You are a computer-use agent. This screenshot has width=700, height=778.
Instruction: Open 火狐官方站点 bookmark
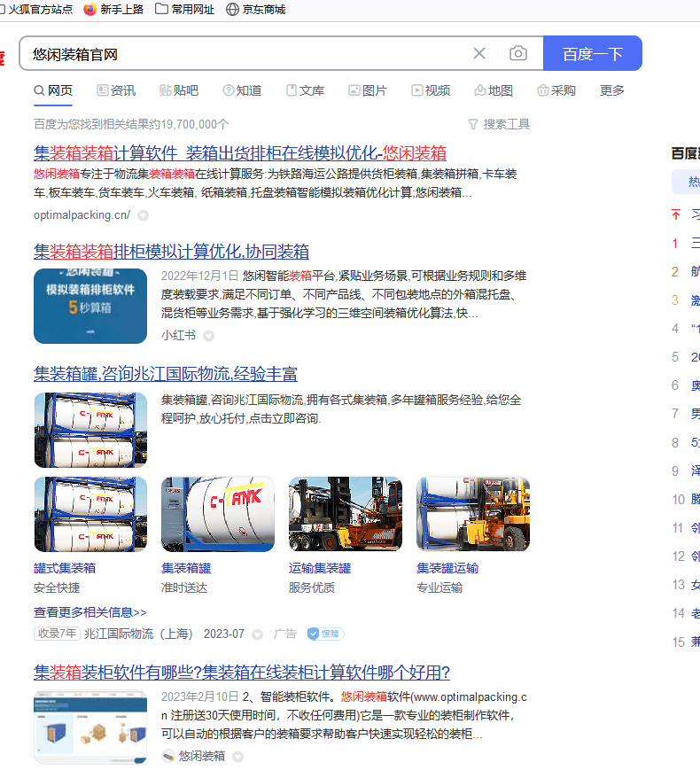click(x=36, y=10)
